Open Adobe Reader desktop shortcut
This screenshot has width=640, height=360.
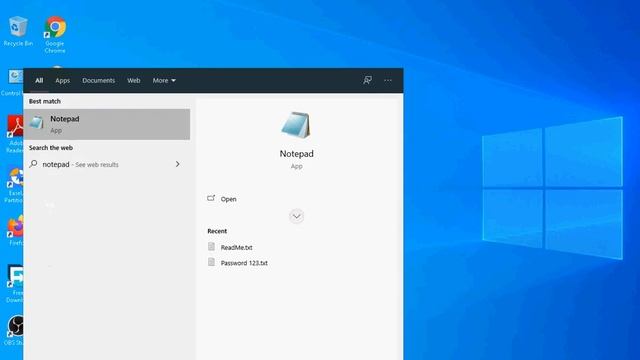(15, 134)
